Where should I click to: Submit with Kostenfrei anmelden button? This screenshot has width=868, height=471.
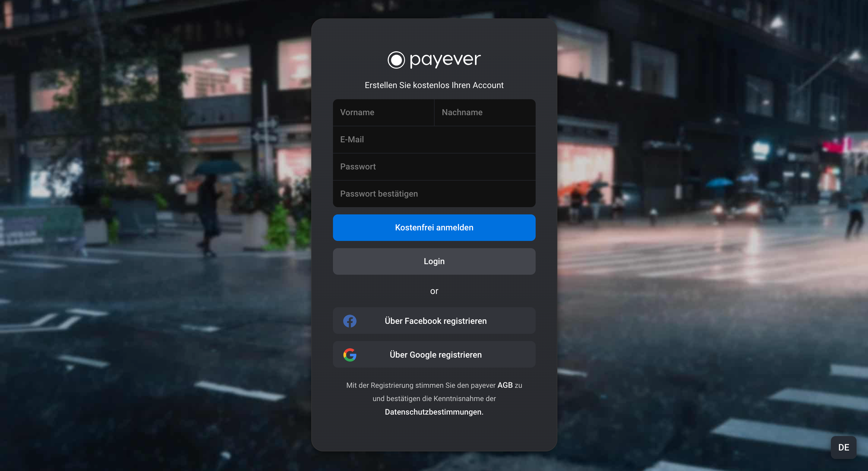(x=434, y=227)
